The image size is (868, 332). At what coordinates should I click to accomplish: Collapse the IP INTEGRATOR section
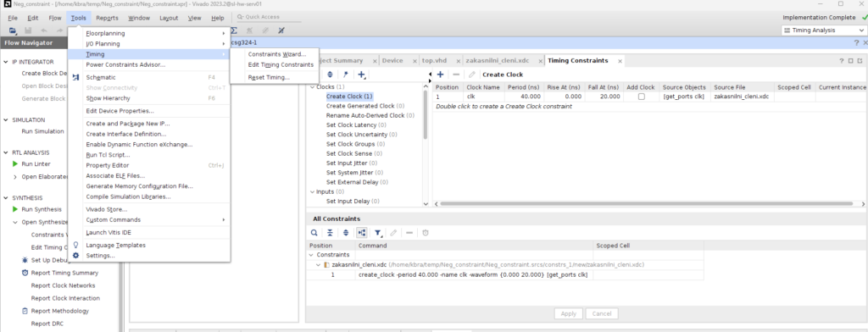point(6,62)
